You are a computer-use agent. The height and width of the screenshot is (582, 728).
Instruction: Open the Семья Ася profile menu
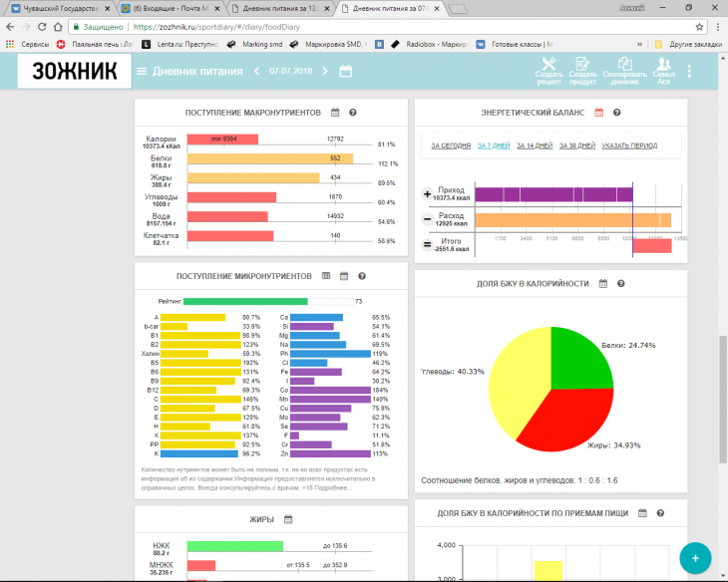[x=662, y=69]
